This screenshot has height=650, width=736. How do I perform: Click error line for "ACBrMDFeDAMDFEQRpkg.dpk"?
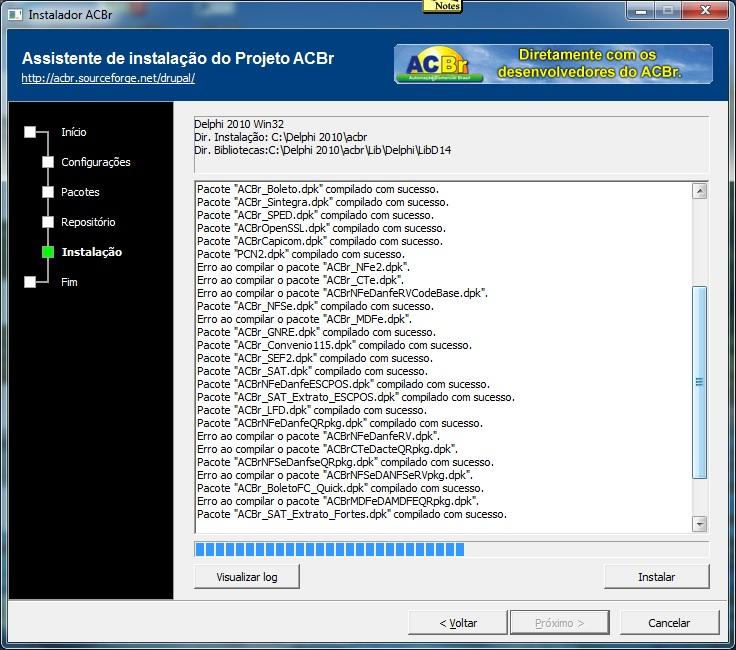(x=338, y=501)
